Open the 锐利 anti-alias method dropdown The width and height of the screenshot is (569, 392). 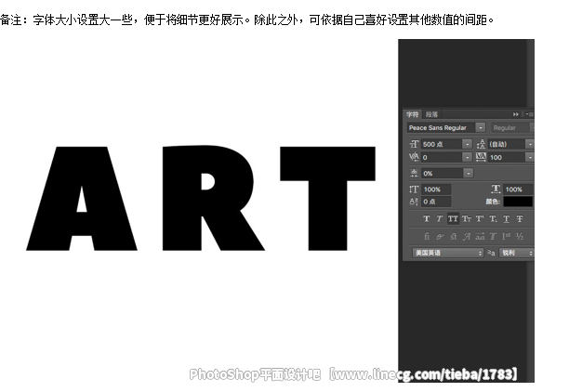pyautogui.click(x=517, y=253)
